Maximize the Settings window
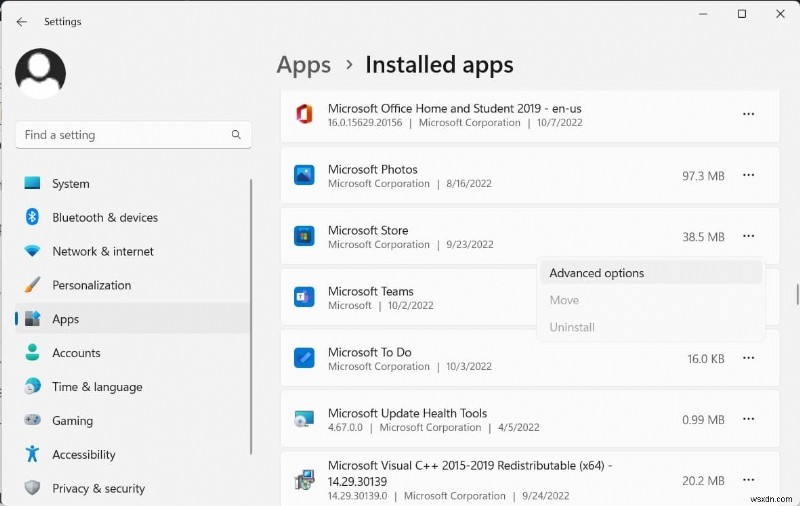800x506 pixels. (742, 14)
